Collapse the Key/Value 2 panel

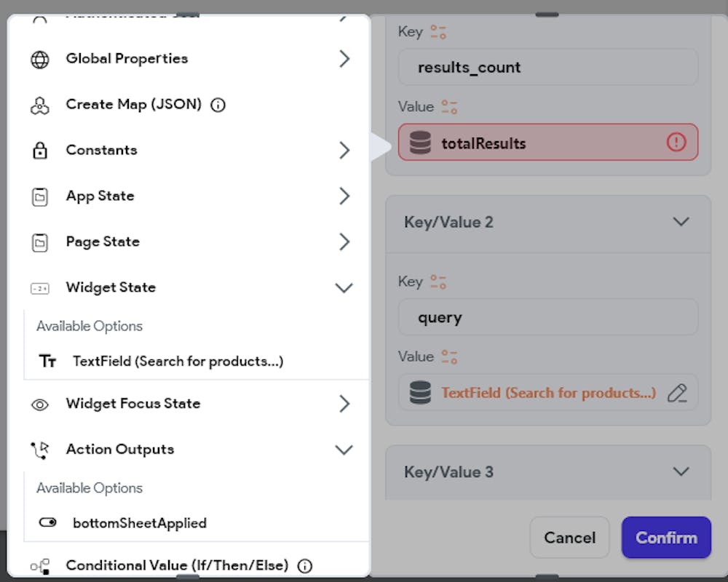[681, 222]
